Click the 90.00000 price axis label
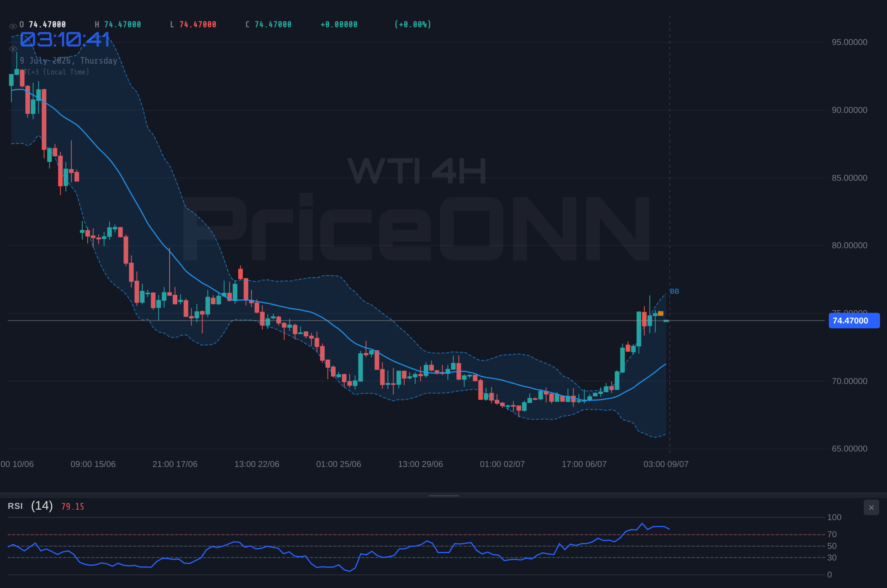This screenshot has height=588, width=887. click(x=849, y=110)
